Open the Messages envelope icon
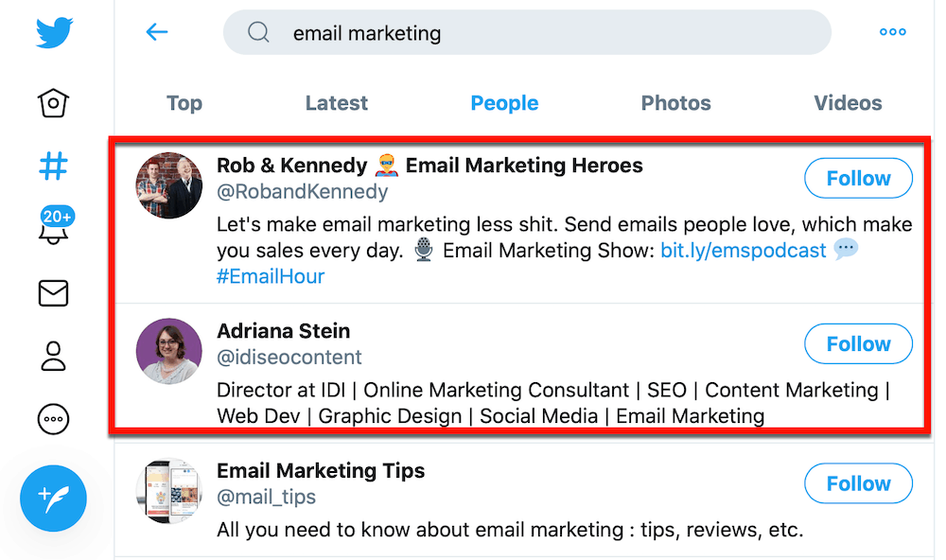 tap(54, 294)
